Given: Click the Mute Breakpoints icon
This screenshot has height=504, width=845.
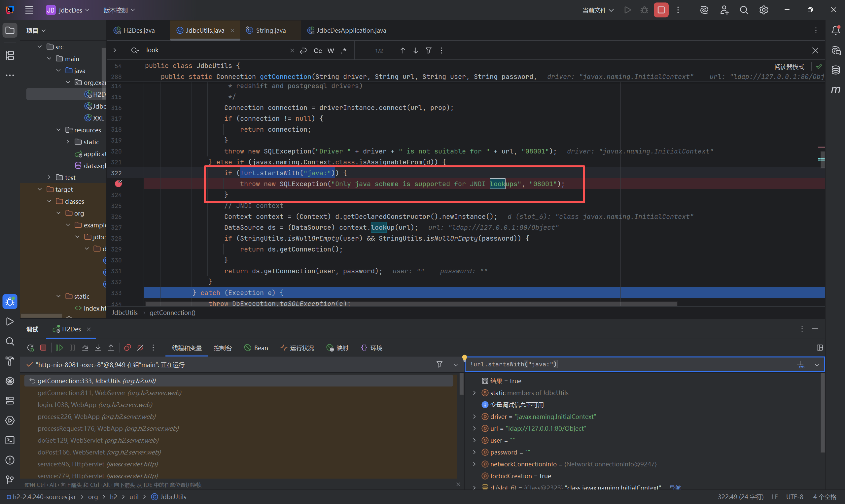Looking at the screenshot, I should [x=140, y=348].
